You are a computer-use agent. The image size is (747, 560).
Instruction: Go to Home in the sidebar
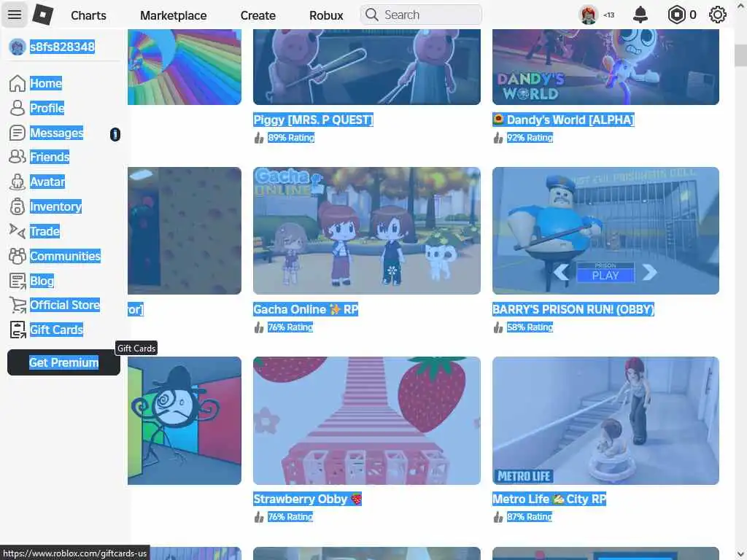click(46, 83)
